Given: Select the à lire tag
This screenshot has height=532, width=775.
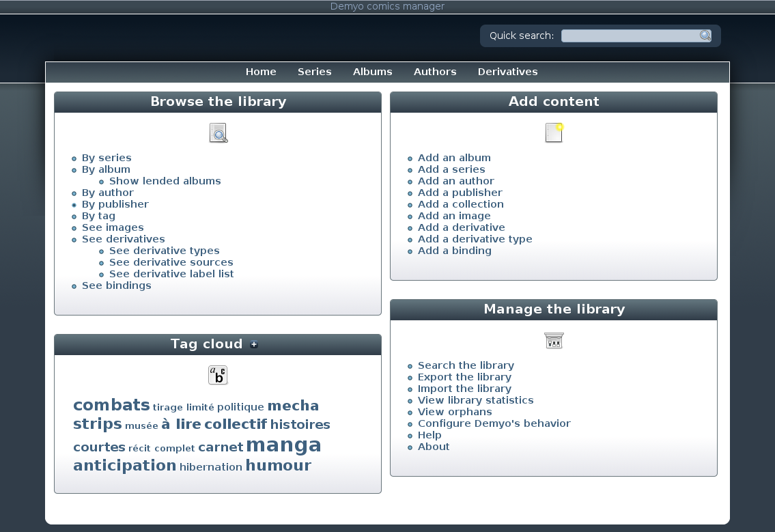Looking at the screenshot, I should [181, 424].
